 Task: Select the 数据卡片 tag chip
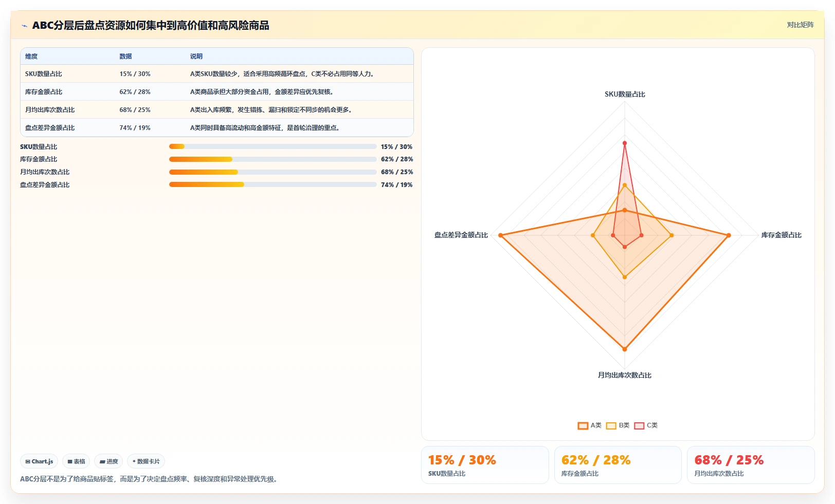coord(146,461)
